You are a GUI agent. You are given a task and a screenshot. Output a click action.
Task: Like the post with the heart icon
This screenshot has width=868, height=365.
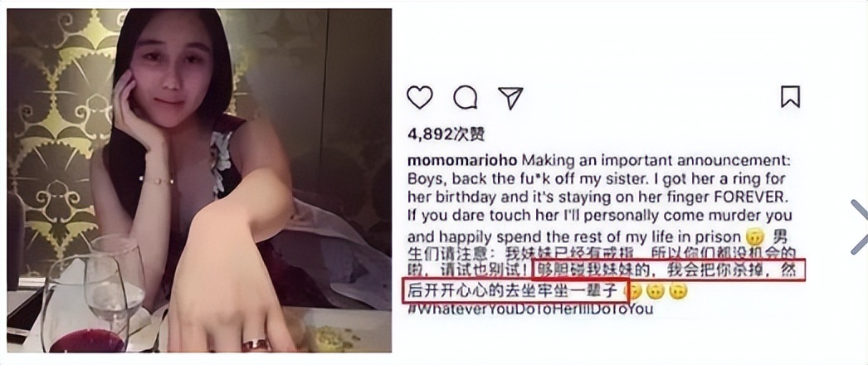(420, 98)
